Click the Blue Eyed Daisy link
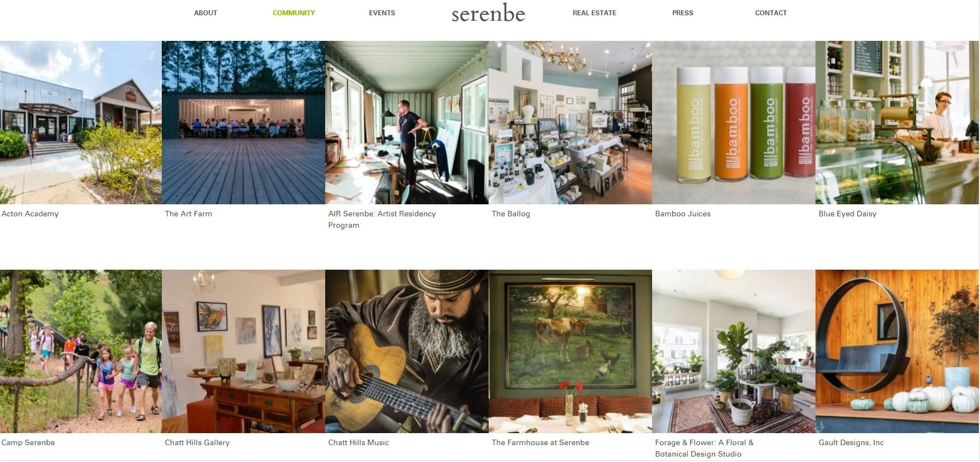 coord(847,214)
